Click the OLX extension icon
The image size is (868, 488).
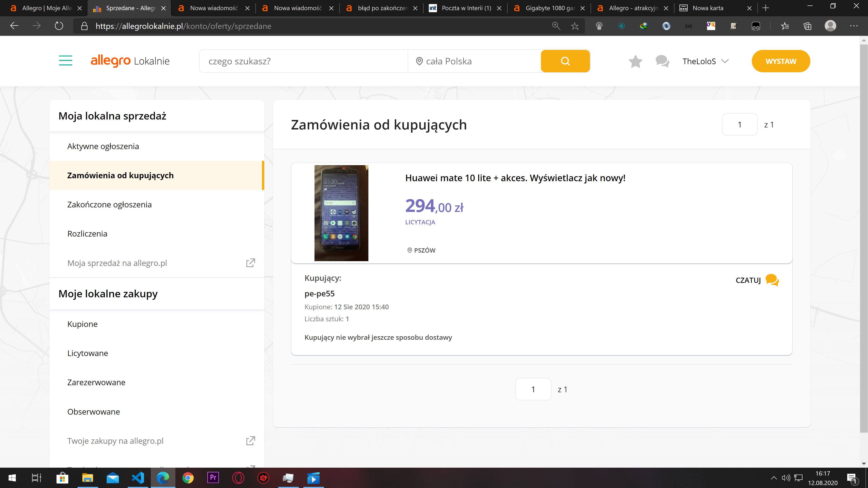(711, 26)
